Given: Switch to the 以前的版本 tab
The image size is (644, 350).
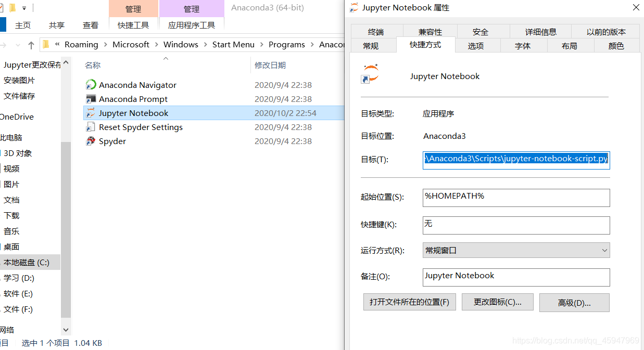Looking at the screenshot, I should tap(606, 32).
